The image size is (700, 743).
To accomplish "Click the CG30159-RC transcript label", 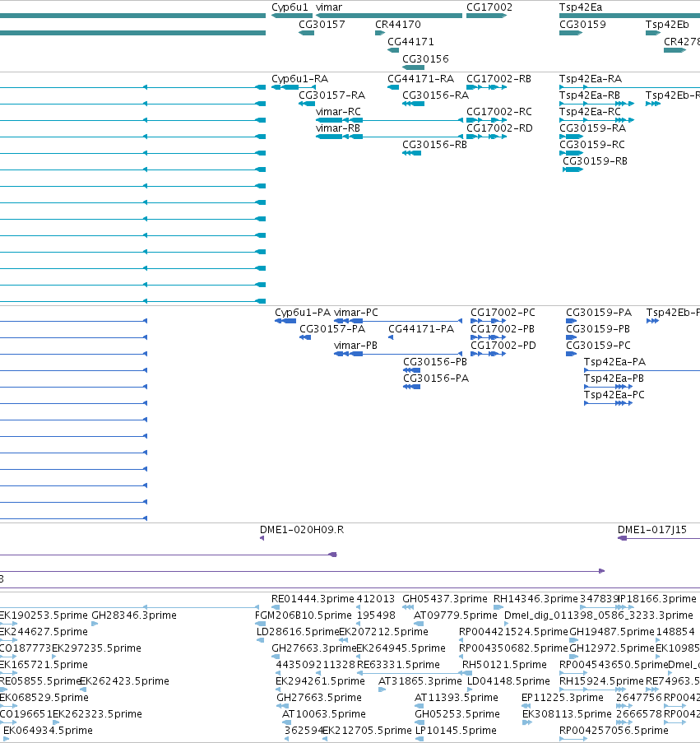I will coord(592,145).
